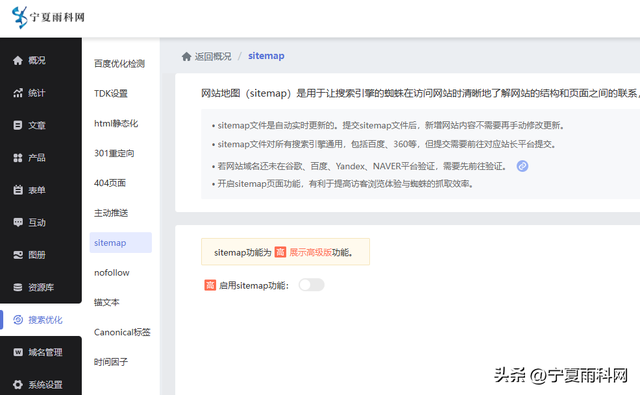Click the 系统设置 gear icon
The image size is (640, 395).
click(x=18, y=384)
